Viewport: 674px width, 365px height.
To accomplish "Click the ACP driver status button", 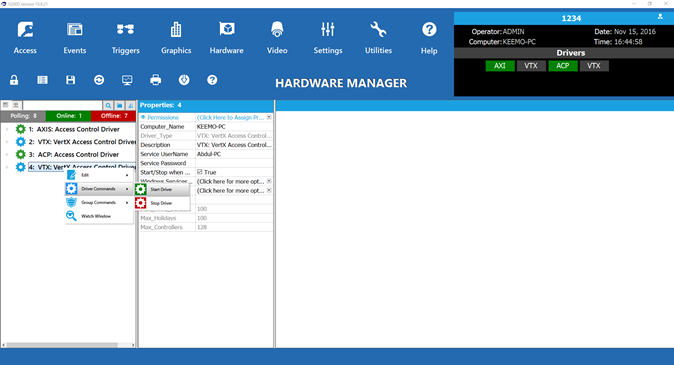I will pos(563,66).
